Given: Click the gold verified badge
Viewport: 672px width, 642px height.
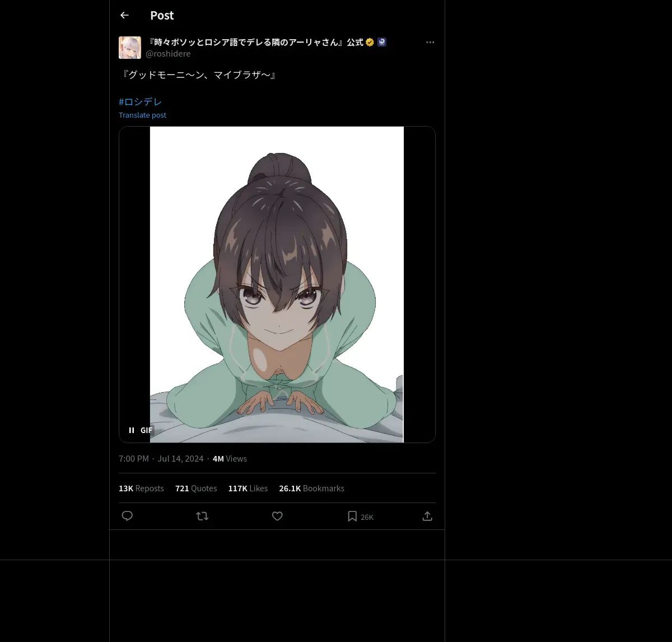Looking at the screenshot, I should (370, 42).
